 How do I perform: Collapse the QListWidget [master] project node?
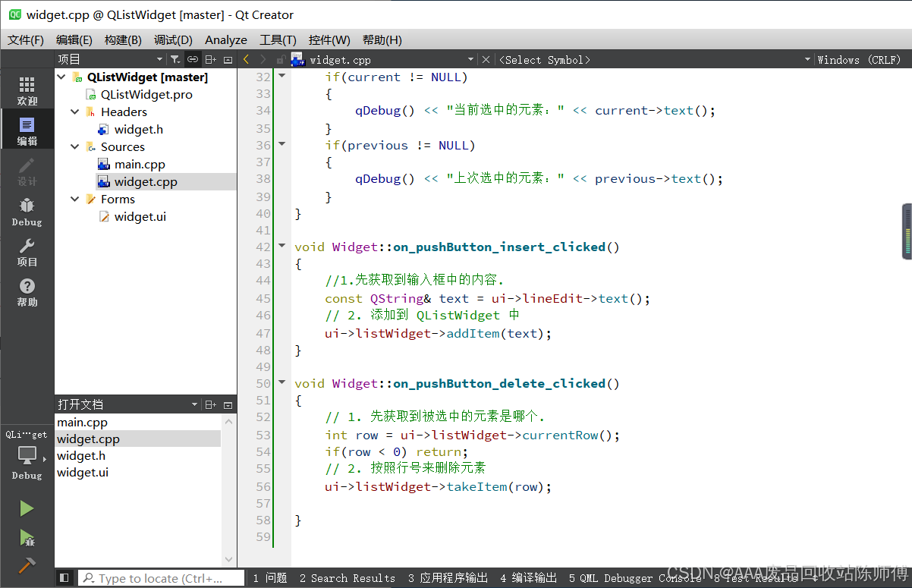coord(61,77)
